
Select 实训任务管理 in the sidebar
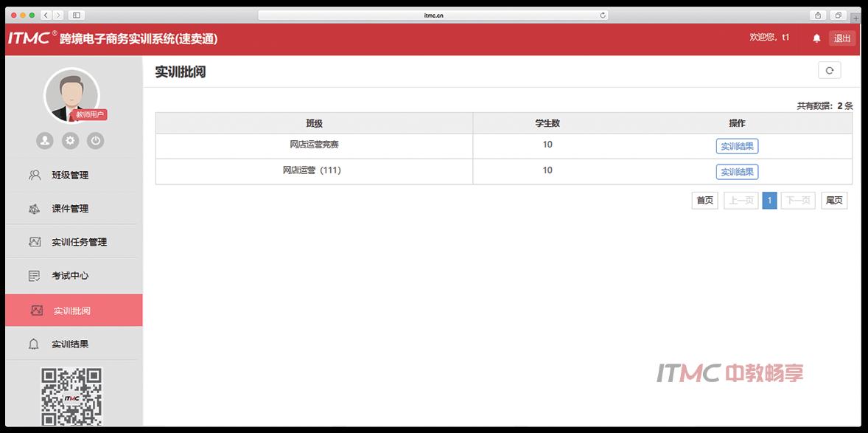click(x=78, y=242)
